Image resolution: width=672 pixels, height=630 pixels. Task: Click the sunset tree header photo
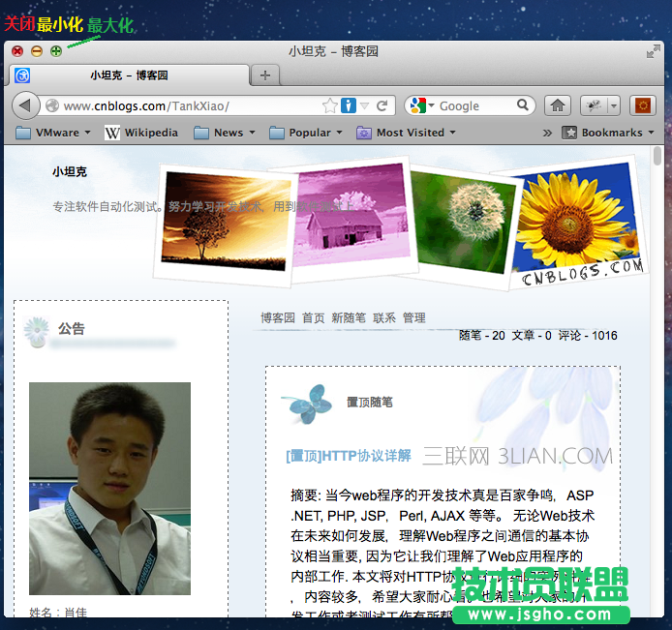click(226, 222)
